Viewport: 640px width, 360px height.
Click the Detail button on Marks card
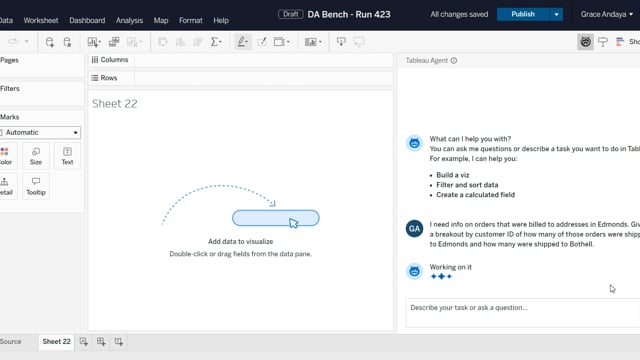tap(5, 187)
